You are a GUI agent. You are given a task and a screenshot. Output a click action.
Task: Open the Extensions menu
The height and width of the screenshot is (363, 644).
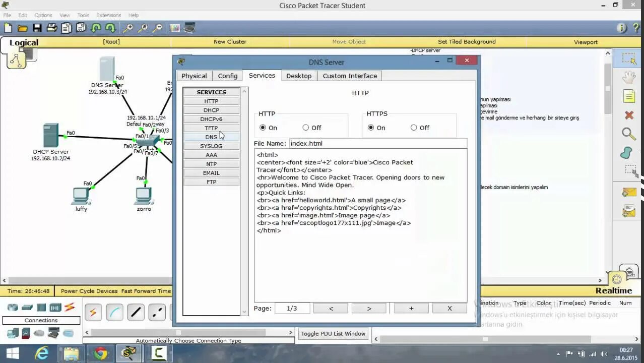coord(108,15)
